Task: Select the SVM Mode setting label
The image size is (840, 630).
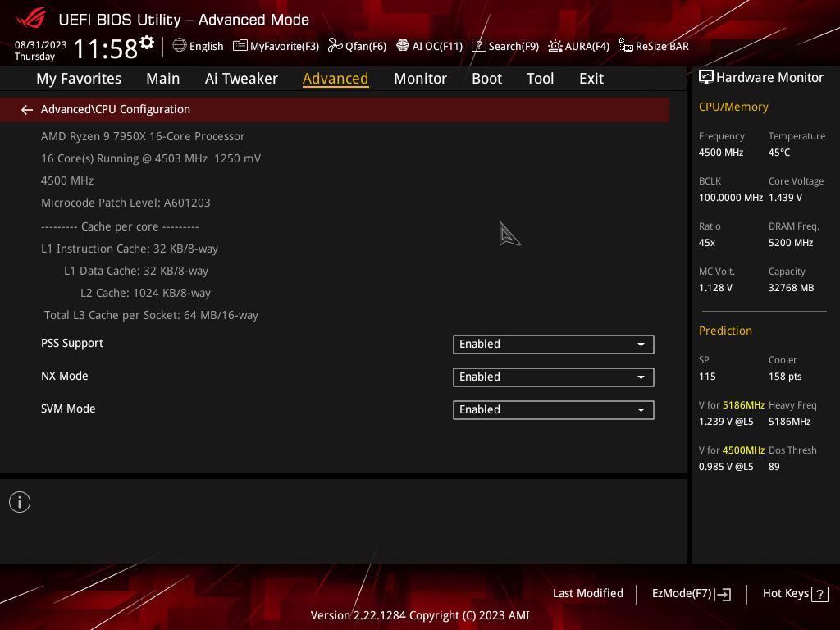Action: 68,409
